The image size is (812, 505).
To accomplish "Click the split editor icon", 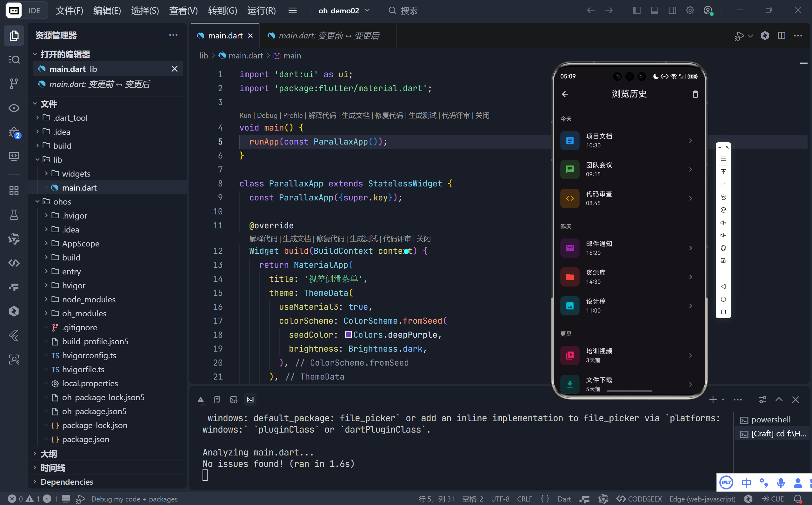I will pos(781,35).
